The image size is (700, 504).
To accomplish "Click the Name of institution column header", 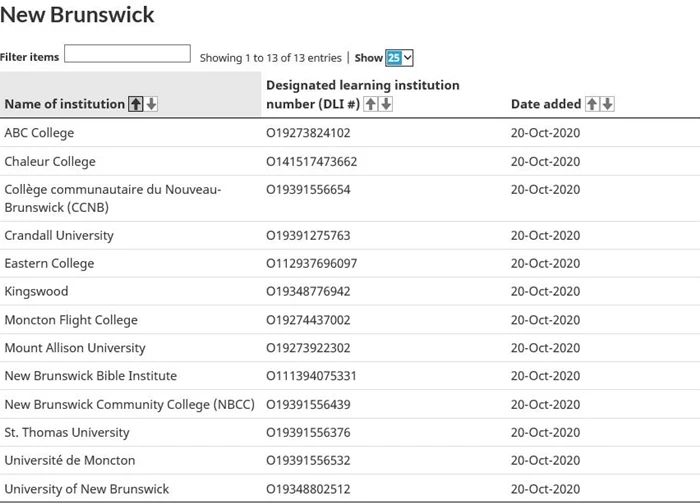I will click(x=65, y=104).
